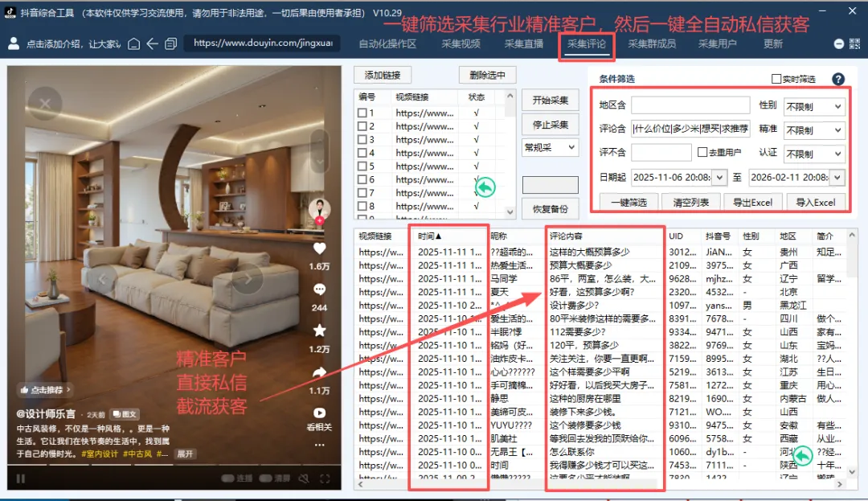Image resolution: width=868 pixels, height=501 pixels.
Task: Click the home icon in the navigation bar
Action: [x=133, y=45]
